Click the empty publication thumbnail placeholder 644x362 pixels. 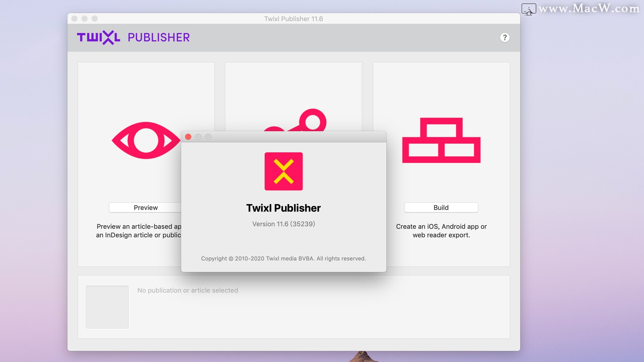tap(107, 307)
